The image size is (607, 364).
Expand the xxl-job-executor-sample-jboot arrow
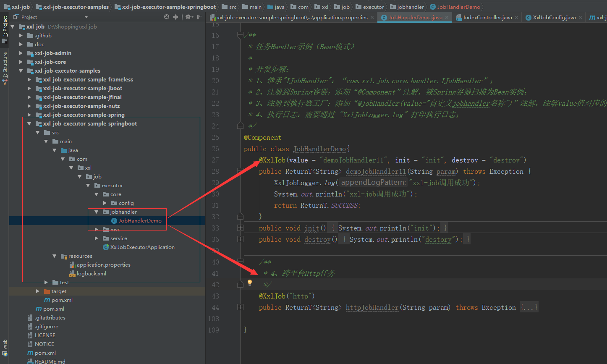pyautogui.click(x=29, y=89)
